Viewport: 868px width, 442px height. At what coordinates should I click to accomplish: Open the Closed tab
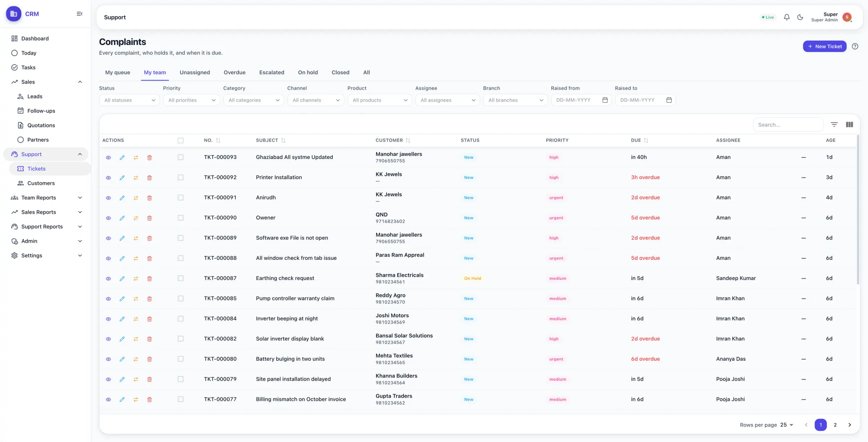(340, 73)
